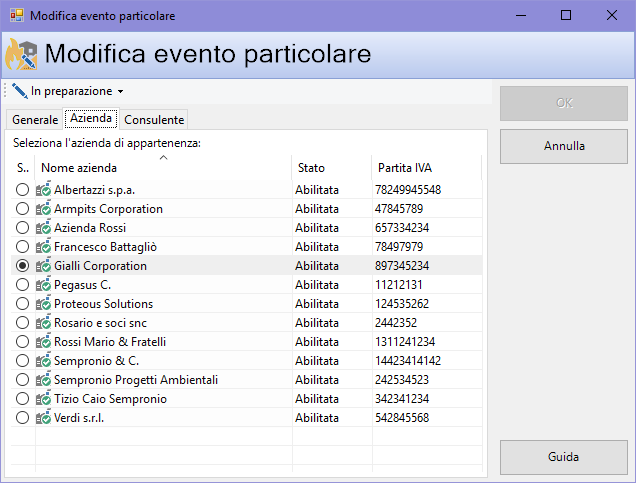Screen dimensions: 636x483
Task: Click the disabled OK button
Action: [564, 103]
